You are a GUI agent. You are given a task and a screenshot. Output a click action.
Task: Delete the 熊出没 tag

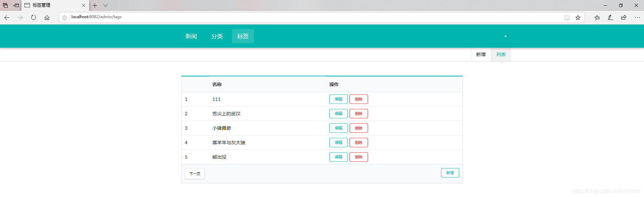pos(359,157)
